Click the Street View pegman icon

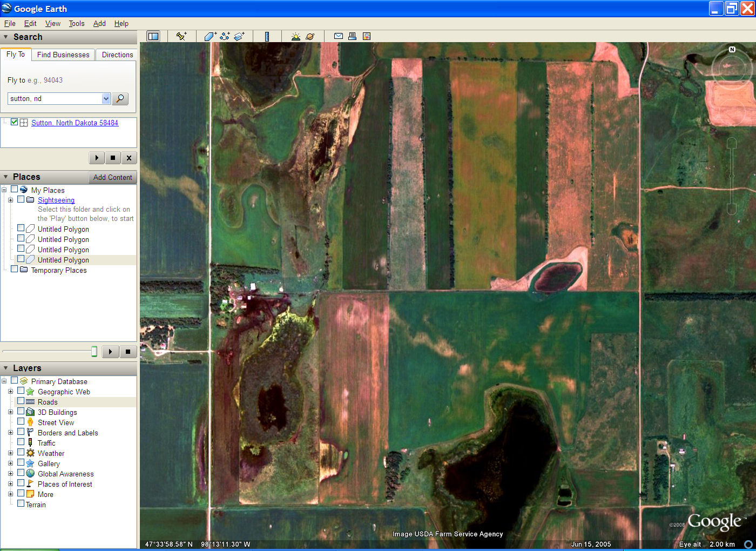tap(30, 422)
